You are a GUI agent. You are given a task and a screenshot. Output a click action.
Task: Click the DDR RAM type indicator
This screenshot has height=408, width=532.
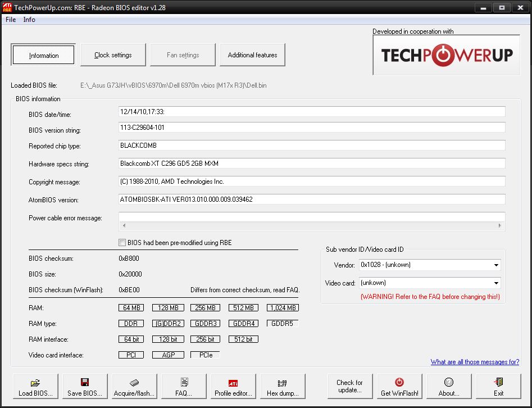[131, 324]
